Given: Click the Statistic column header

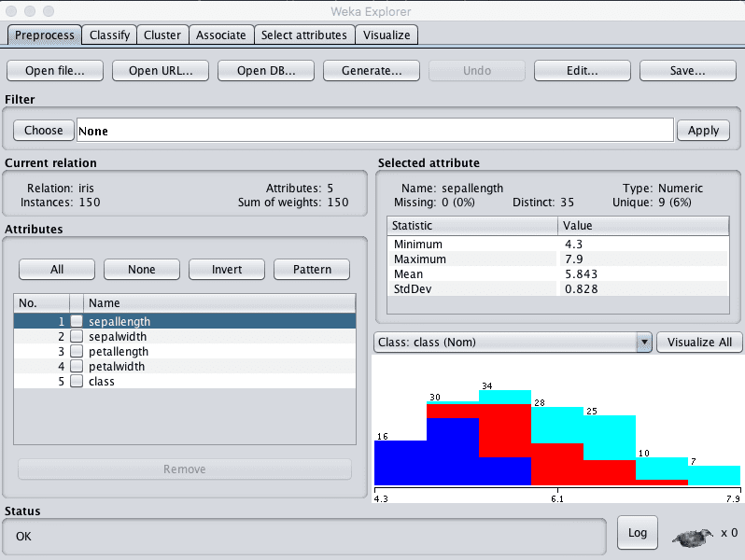Looking at the screenshot, I should point(472,226).
